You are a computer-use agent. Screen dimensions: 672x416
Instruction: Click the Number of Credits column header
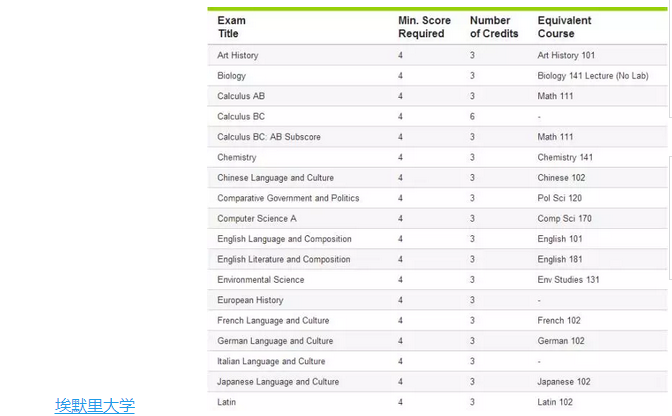[x=494, y=27]
